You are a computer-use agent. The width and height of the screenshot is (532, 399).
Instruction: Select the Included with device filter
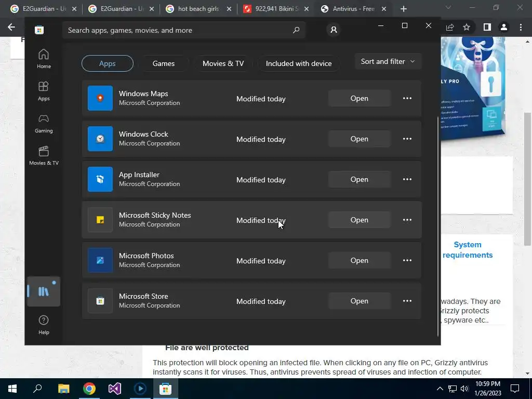pos(299,63)
